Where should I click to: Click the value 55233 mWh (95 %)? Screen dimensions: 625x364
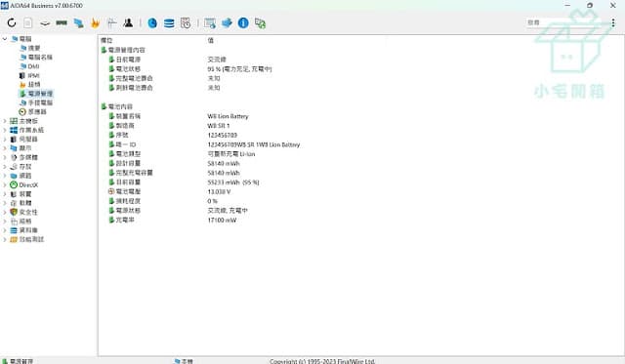point(233,182)
